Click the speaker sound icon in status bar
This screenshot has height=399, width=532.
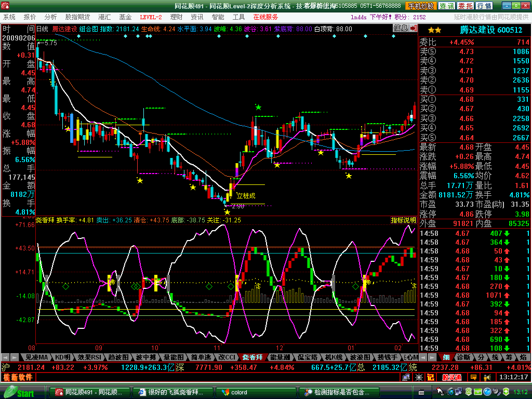(487, 377)
